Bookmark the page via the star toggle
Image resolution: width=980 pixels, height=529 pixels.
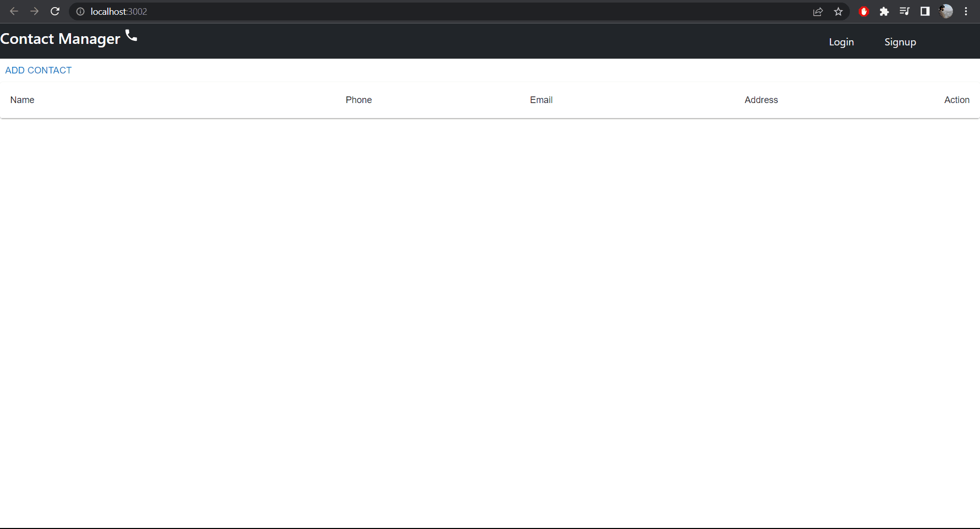838,11
